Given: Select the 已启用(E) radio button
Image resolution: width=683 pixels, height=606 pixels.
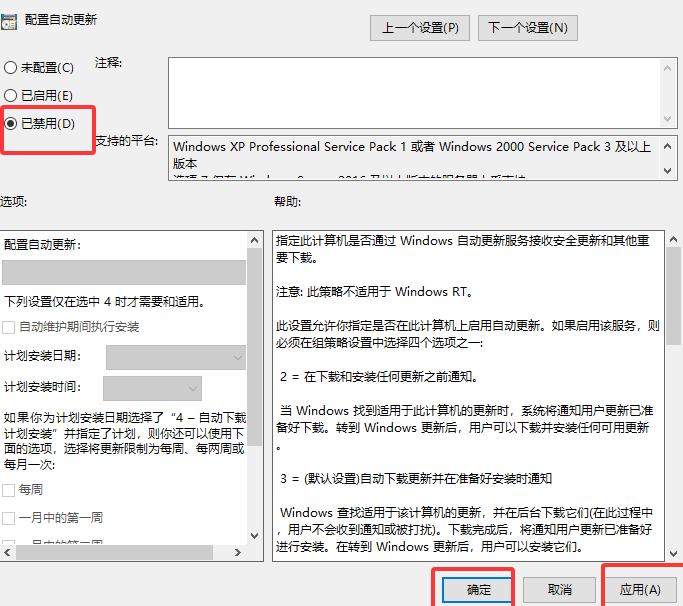Looking at the screenshot, I should [10, 95].
